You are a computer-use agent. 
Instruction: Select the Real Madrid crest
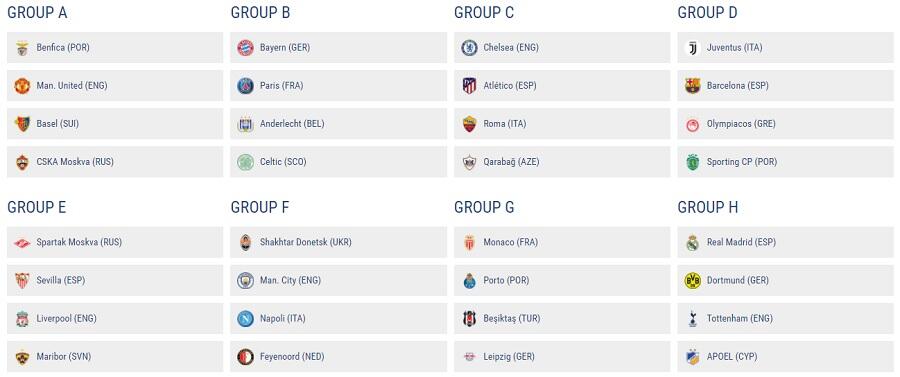(693, 243)
